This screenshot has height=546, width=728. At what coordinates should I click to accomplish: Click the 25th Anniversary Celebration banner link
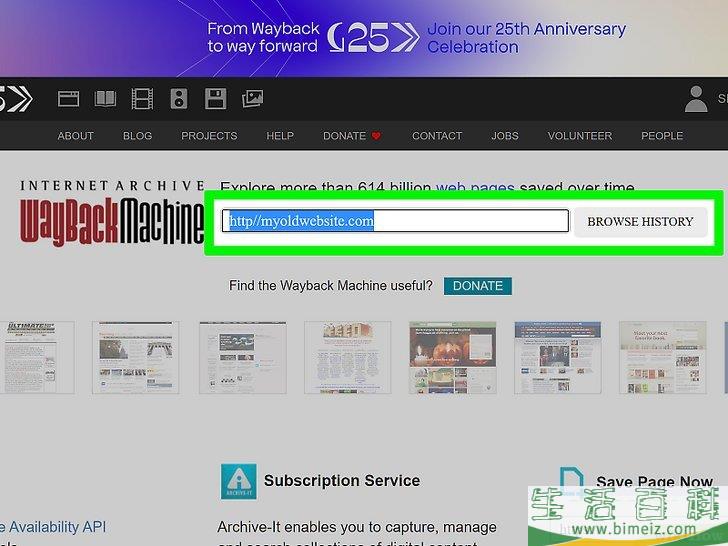(526, 38)
